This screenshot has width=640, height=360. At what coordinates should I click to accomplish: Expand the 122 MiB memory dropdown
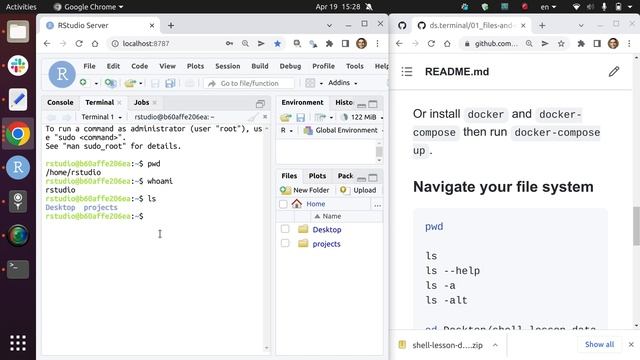pos(362,117)
